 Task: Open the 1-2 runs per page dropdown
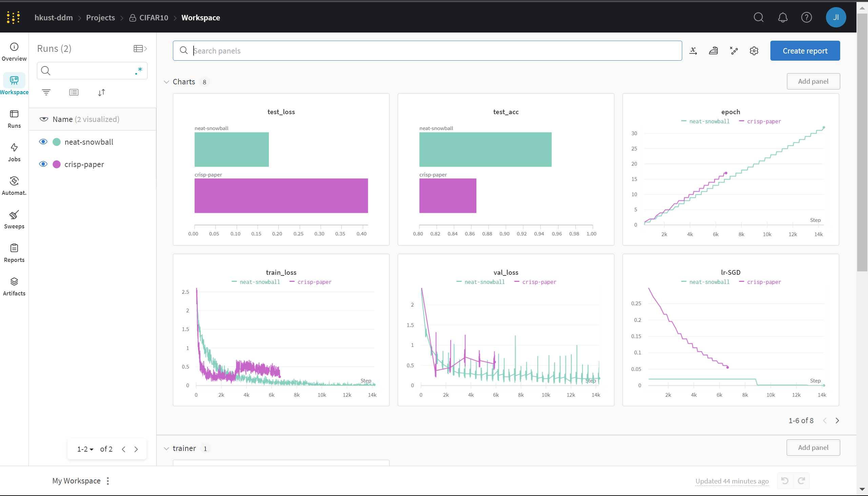point(85,449)
